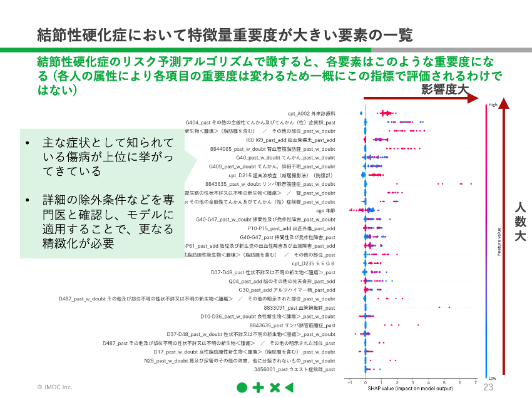
Task: Click the x-axis tick label −1
Action: tap(349, 382)
